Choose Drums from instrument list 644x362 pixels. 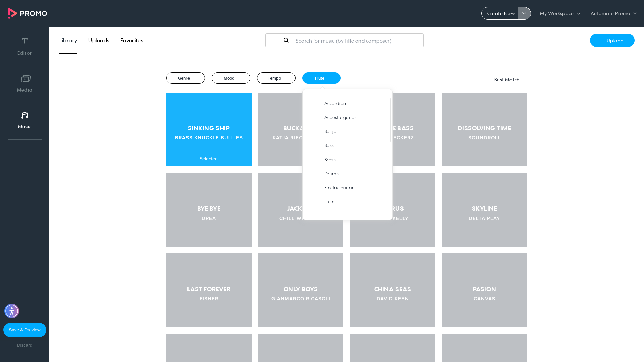pos(331,174)
